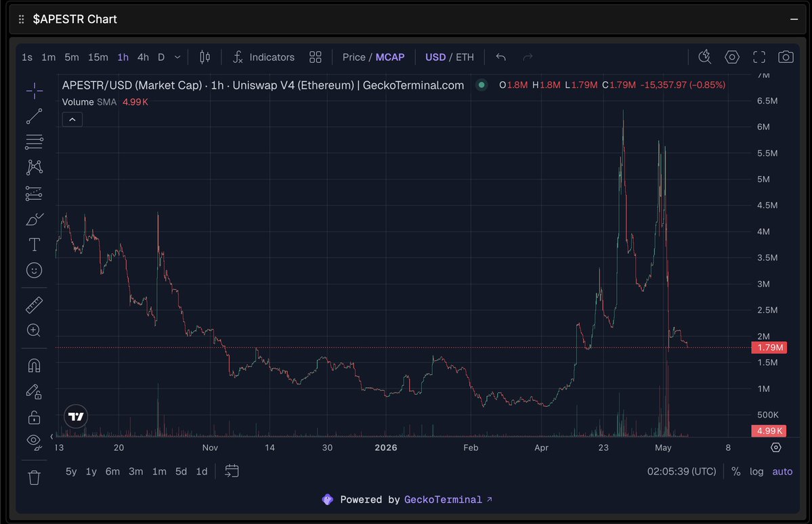Click the 4.99K volume scale label
Viewport: 812px width, 524px height.
coord(769,431)
